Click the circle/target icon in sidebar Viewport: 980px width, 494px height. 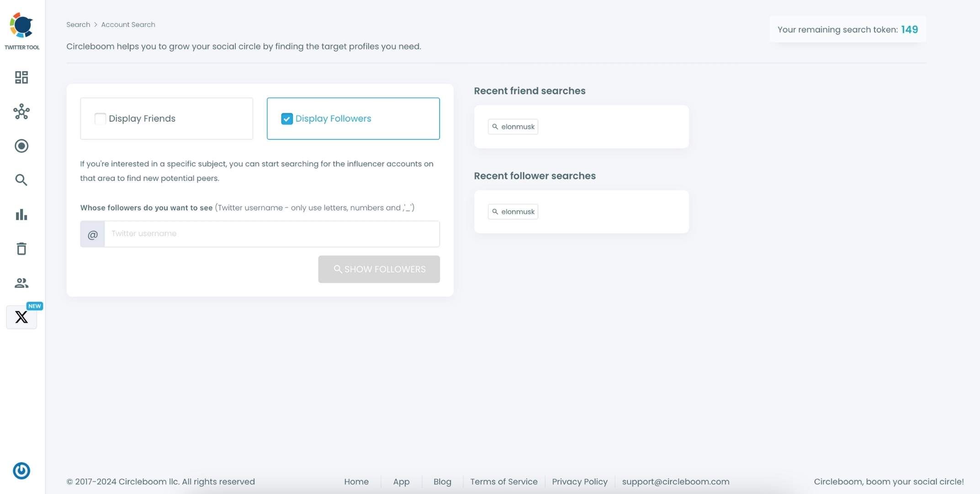click(x=21, y=146)
